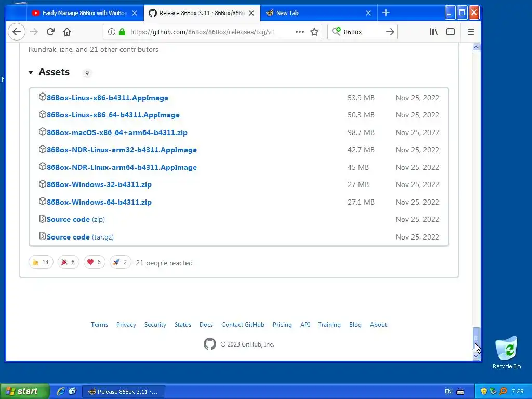Viewport: 532px width, 399px height.
Task: Click the 86Box search input field
Action: [363, 32]
